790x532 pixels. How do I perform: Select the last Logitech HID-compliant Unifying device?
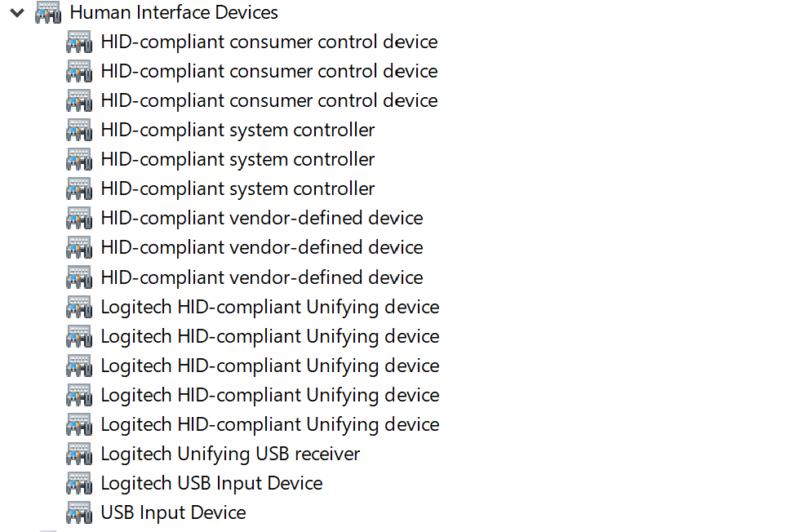269,424
